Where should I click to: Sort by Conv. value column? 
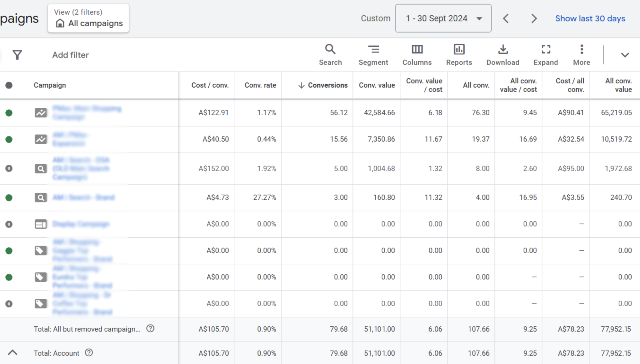coord(377,85)
